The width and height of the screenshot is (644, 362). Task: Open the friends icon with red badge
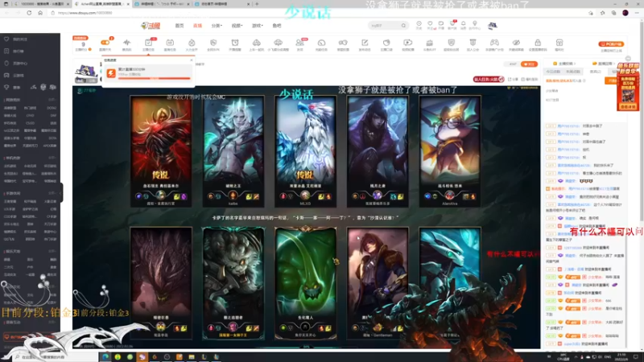[x=300, y=43]
